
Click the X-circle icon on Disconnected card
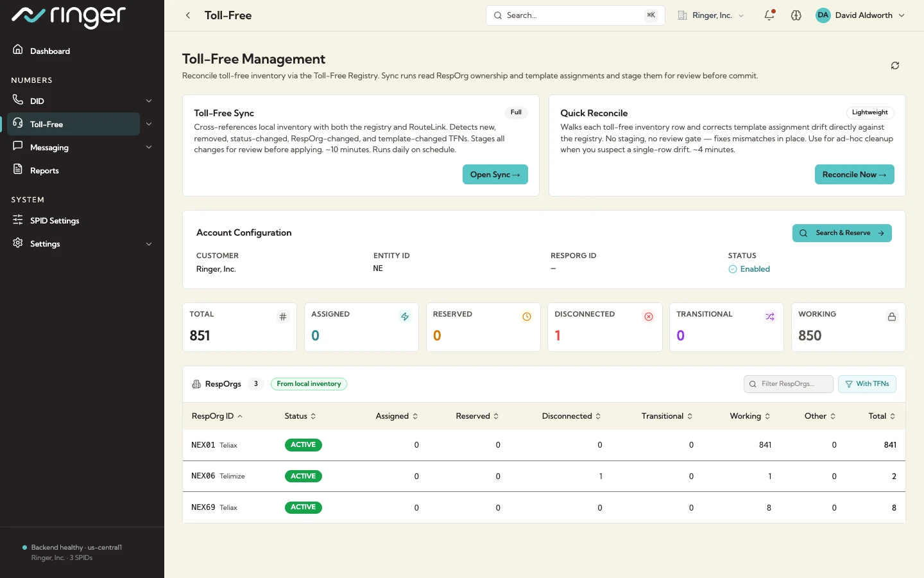click(x=649, y=317)
